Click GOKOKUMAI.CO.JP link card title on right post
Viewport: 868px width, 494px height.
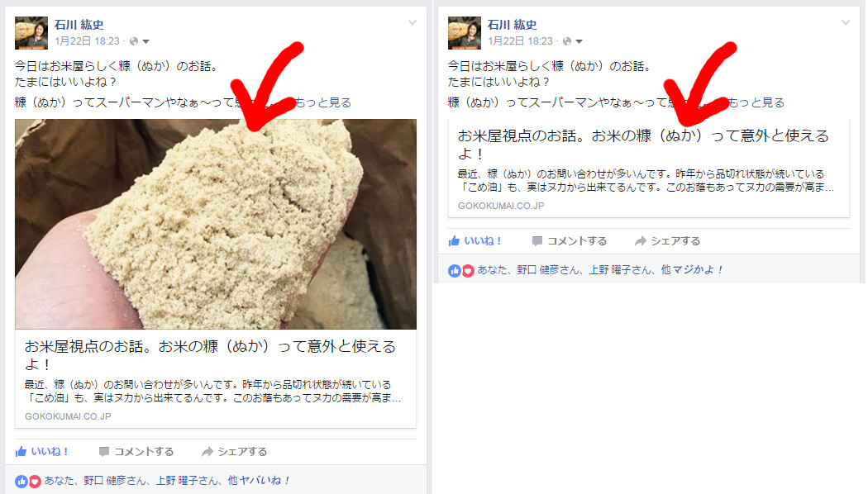[x=643, y=144]
